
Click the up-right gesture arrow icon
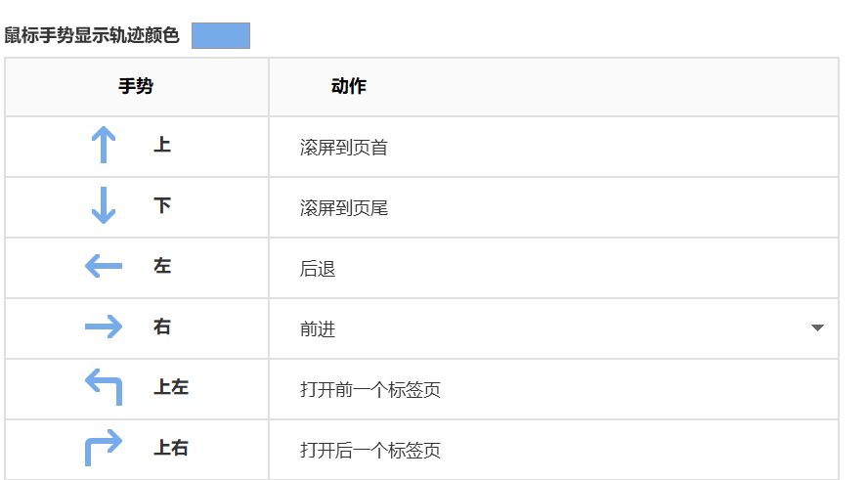(x=104, y=448)
